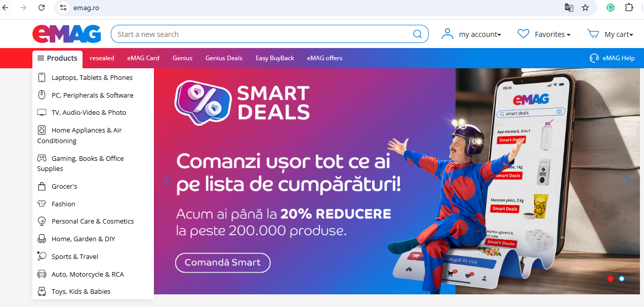Click the search magnifier icon
Screen dimensions: 644x307
pos(417,34)
